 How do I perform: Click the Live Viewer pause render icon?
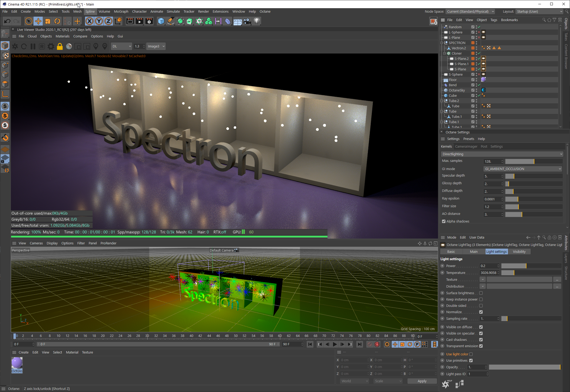point(33,46)
